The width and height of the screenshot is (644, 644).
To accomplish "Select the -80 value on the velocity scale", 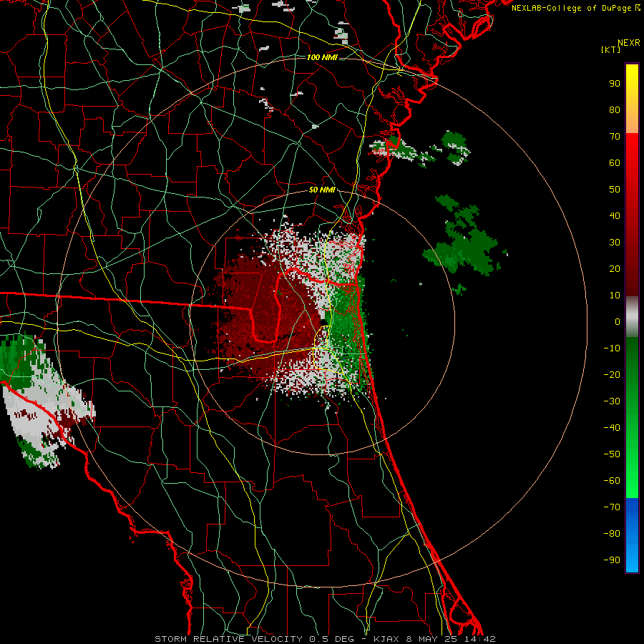I will [x=612, y=534].
